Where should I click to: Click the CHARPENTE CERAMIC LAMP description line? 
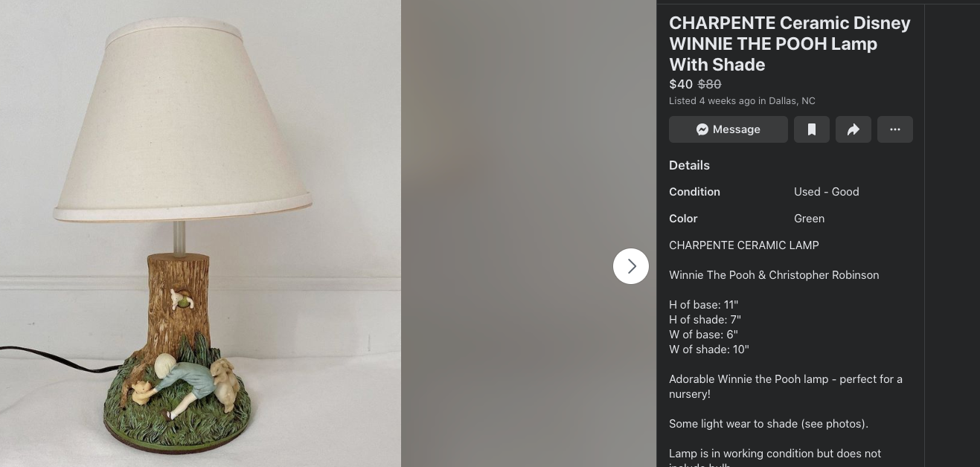pyautogui.click(x=743, y=245)
